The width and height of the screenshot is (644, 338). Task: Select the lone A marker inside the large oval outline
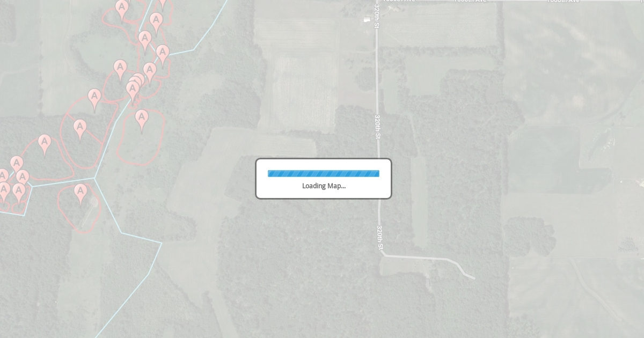[x=142, y=120]
